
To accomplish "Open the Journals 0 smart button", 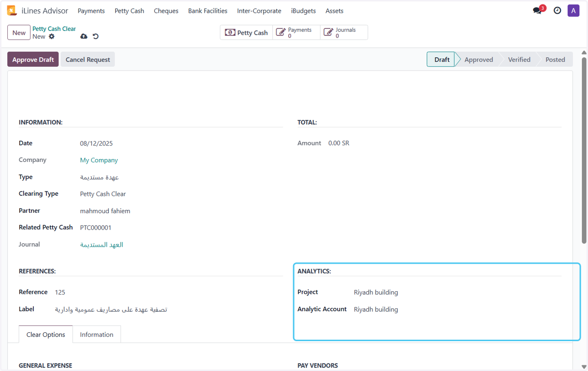I will [x=344, y=32].
